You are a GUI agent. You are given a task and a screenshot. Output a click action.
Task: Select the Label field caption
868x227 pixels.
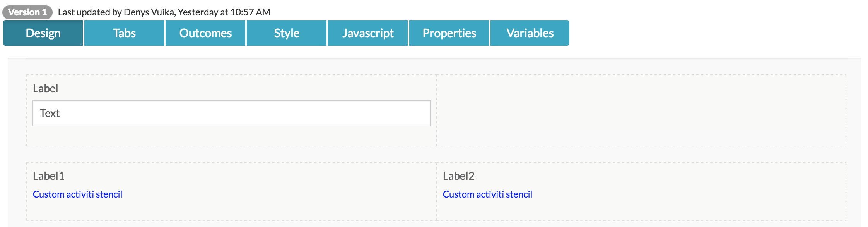(45, 88)
